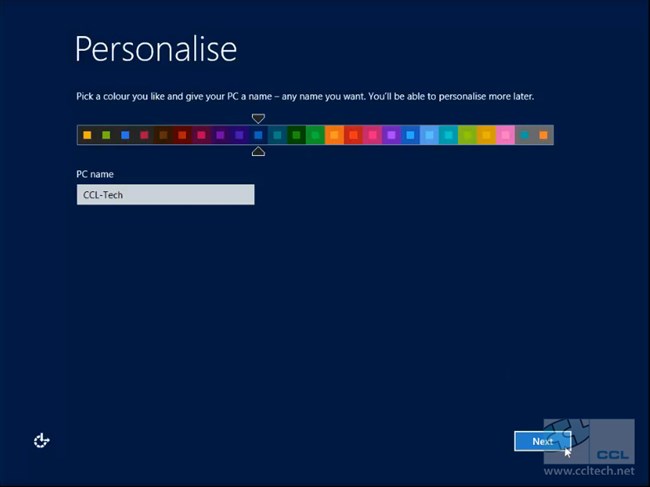Viewport: 650px width, 487px height.
Task: Pick the bright violet colour swatch
Action: 391,135
